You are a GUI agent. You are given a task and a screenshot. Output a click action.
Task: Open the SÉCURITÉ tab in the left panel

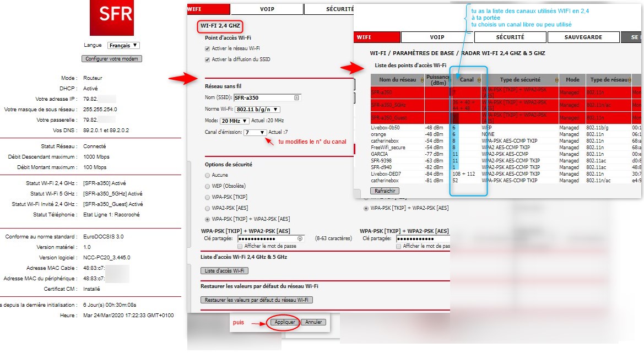tap(329, 9)
